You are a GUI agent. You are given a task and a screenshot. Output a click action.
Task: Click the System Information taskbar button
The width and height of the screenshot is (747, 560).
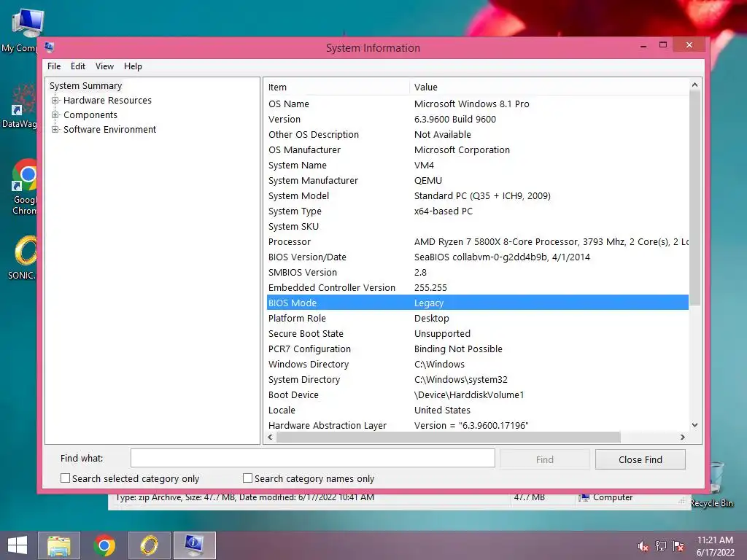[x=194, y=545]
